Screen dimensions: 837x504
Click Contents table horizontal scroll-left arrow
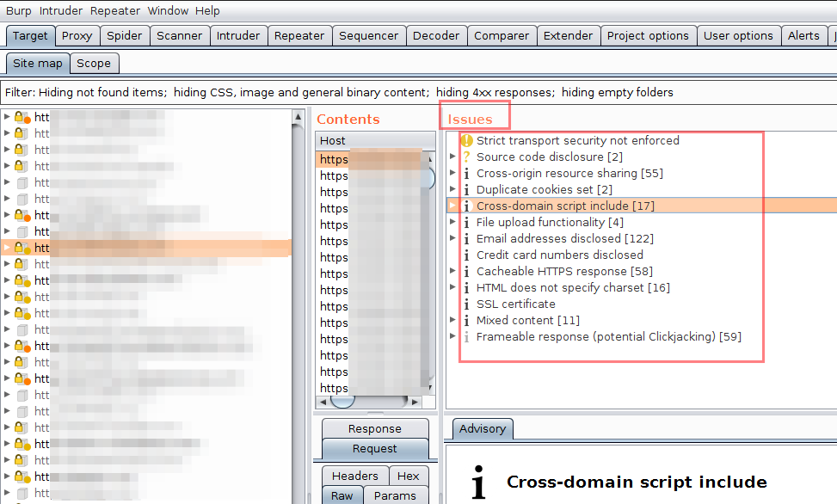323,402
